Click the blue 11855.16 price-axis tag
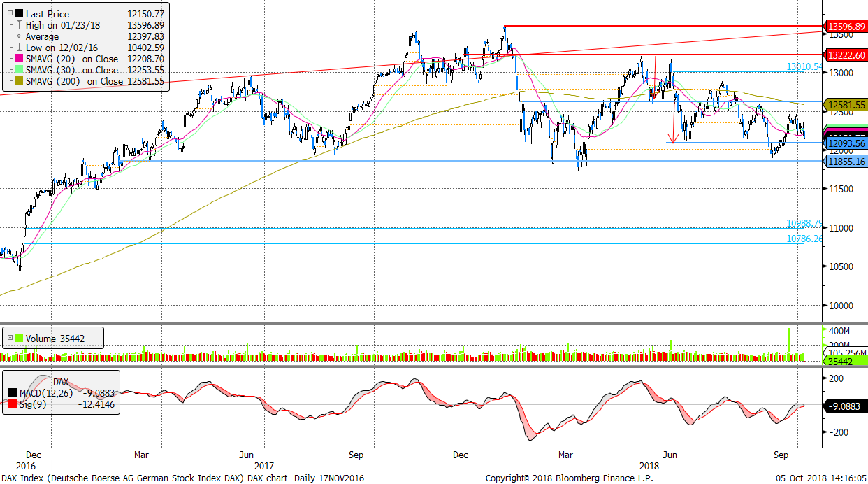Viewport: 868px width, 484px height. coord(846,162)
